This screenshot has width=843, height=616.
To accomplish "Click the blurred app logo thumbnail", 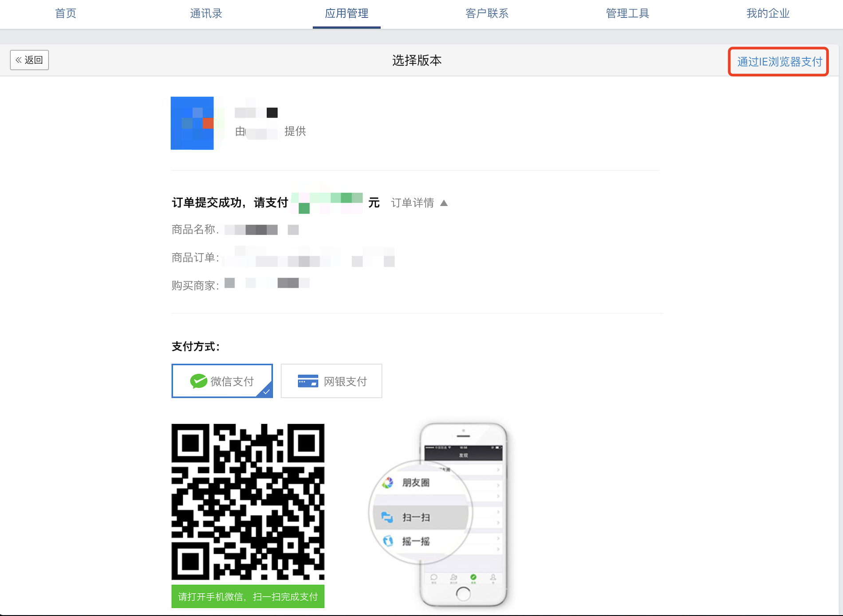I will coord(192,123).
